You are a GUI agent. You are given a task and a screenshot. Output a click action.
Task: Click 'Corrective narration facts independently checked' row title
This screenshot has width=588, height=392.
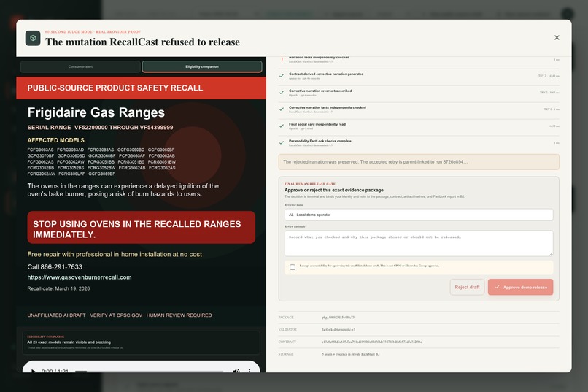pyautogui.click(x=328, y=107)
